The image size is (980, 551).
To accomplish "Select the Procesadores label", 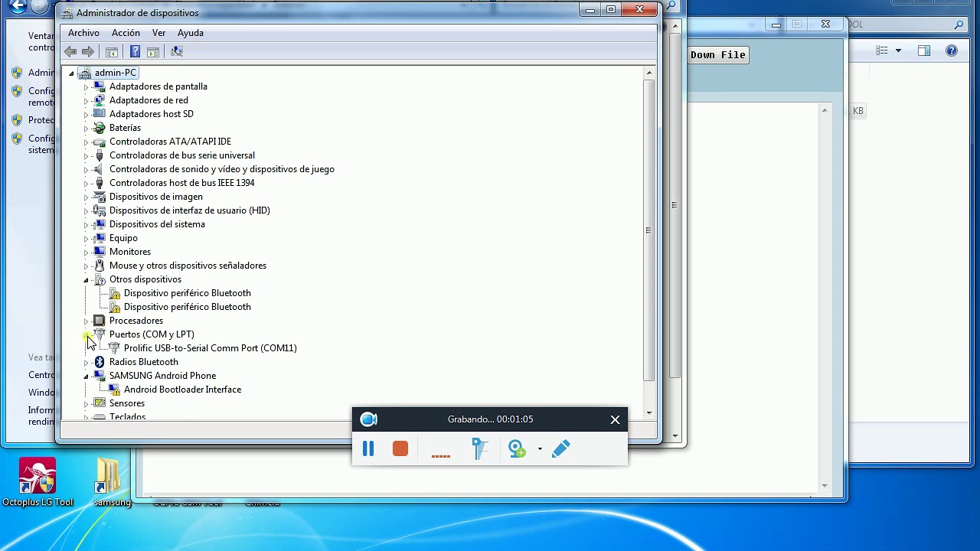I will click(x=136, y=321).
